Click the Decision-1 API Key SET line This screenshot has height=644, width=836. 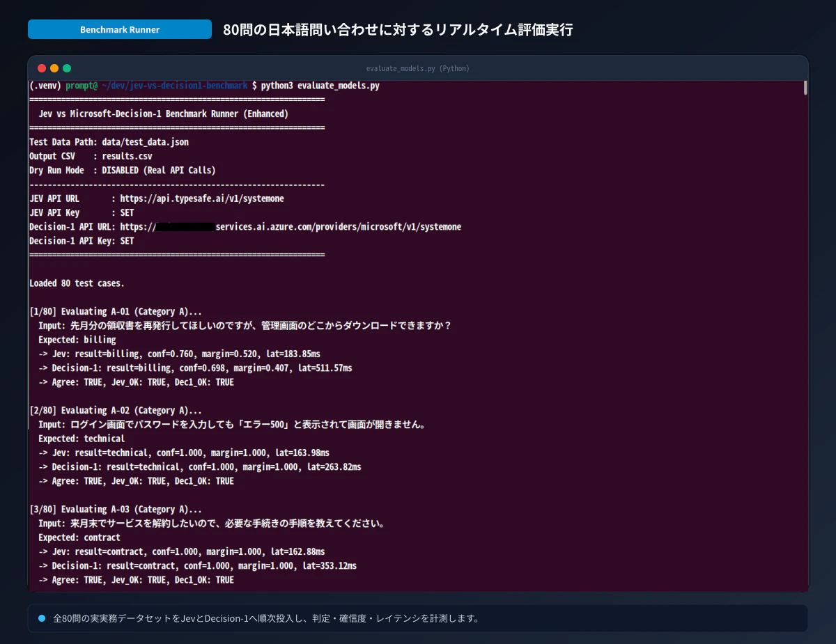(82, 241)
